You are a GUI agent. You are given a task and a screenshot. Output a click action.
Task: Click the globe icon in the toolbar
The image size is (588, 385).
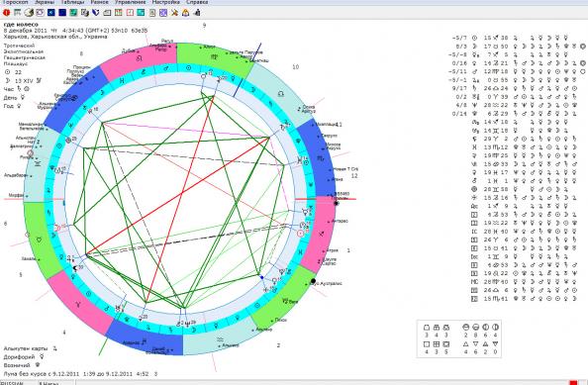point(29,13)
